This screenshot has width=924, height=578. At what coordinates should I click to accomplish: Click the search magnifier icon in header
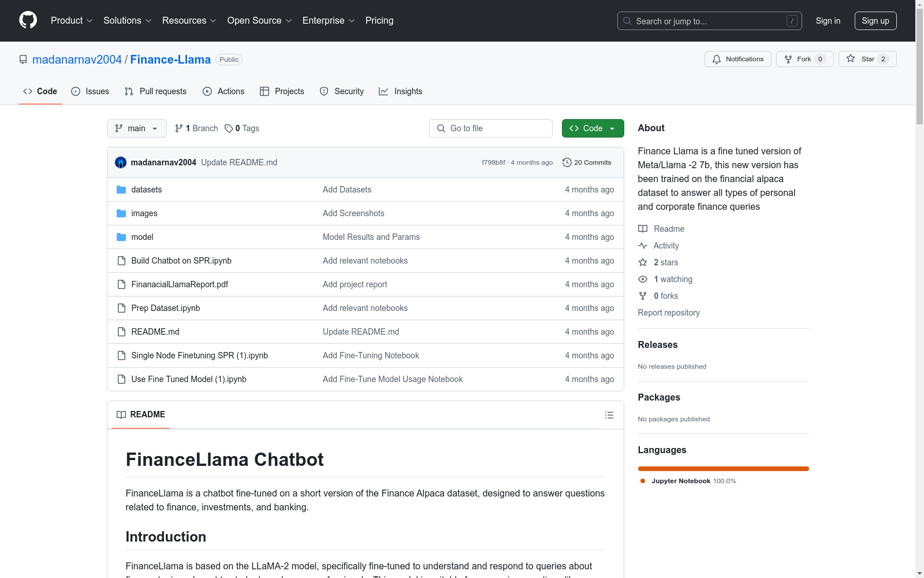[x=627, y=21]
